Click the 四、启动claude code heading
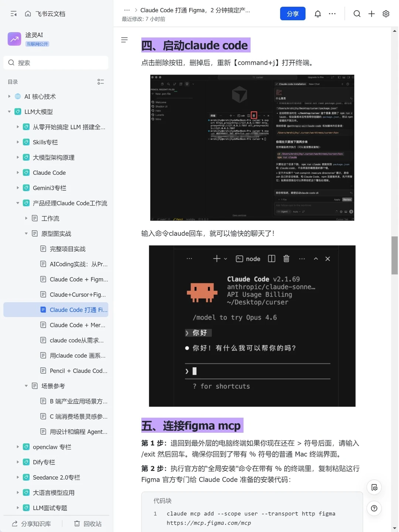This screenshot has width=399, height=532. click(x=195, y=45)
